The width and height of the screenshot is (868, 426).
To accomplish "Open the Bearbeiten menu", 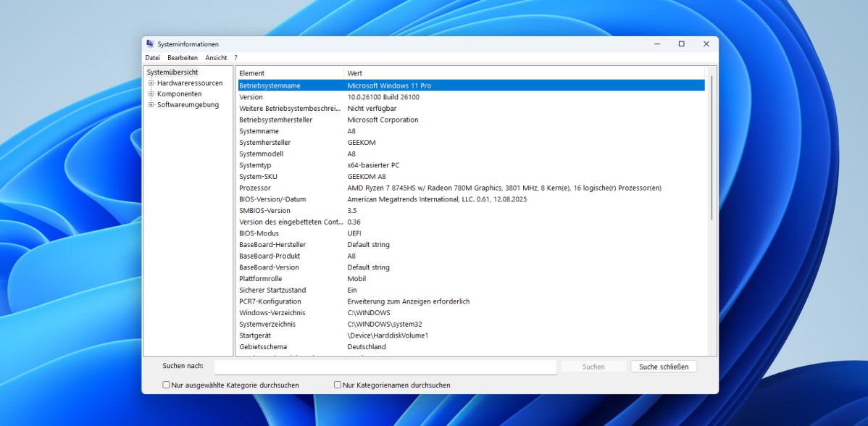I will click(x=182, y=57).
